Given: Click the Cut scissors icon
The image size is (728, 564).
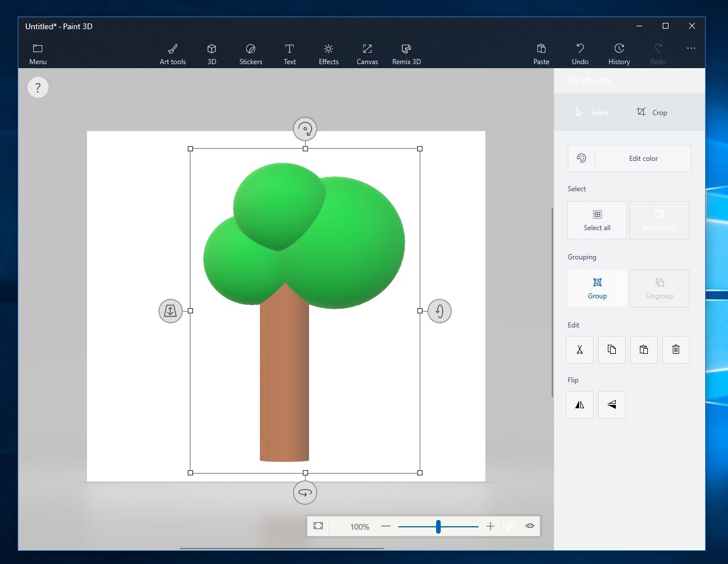Looking at the screenshot, I should [x=579, y=349].
